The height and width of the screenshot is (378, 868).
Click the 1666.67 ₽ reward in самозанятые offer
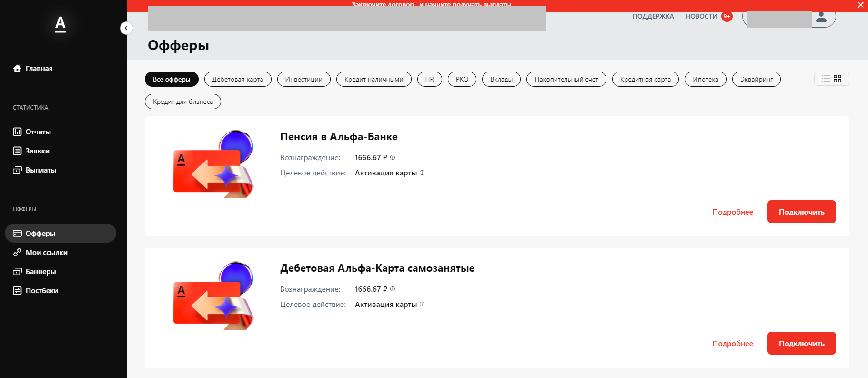(x=371, y=289)
